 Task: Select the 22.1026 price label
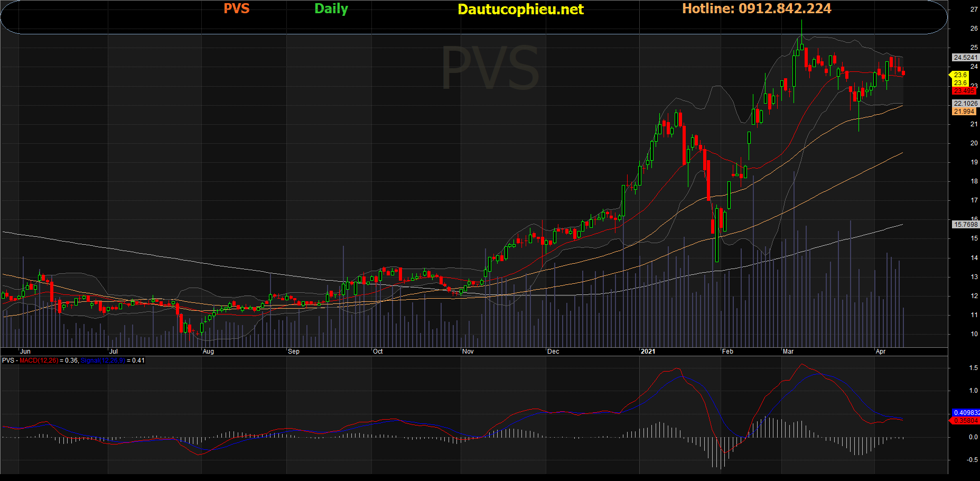pos(966,104)
